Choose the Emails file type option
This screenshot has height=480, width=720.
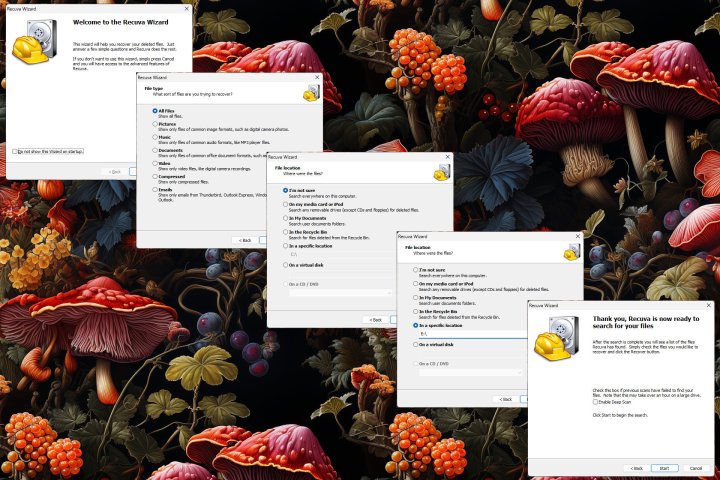pos(155,189)
